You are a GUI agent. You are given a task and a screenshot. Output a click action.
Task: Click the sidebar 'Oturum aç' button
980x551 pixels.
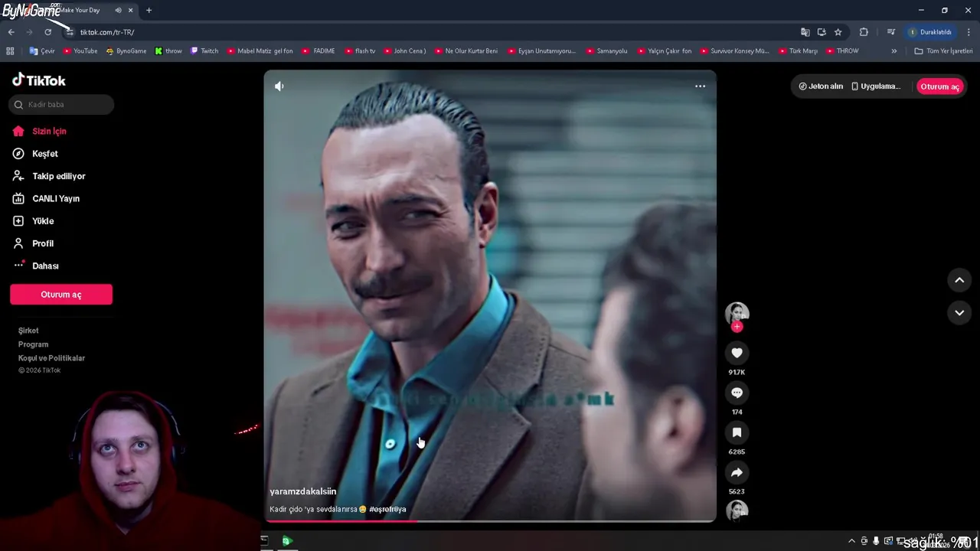pyautogui.click(x=61, y=295)
